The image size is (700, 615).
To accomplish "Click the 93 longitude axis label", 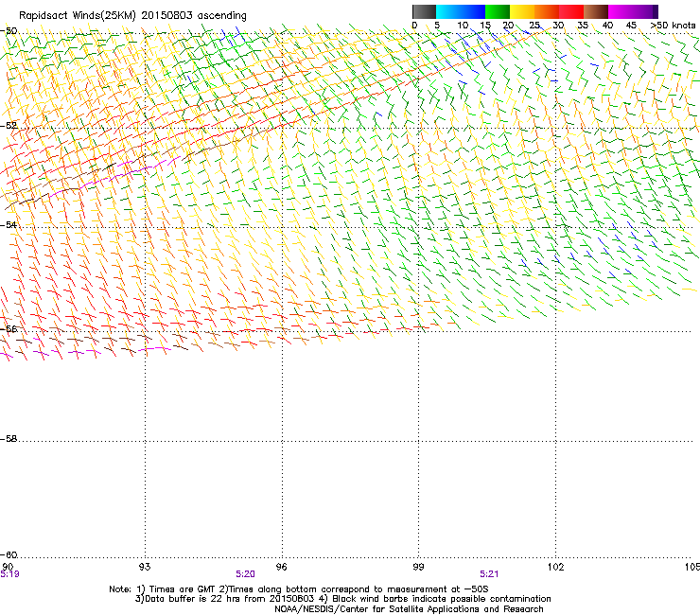I will (145, 567).
